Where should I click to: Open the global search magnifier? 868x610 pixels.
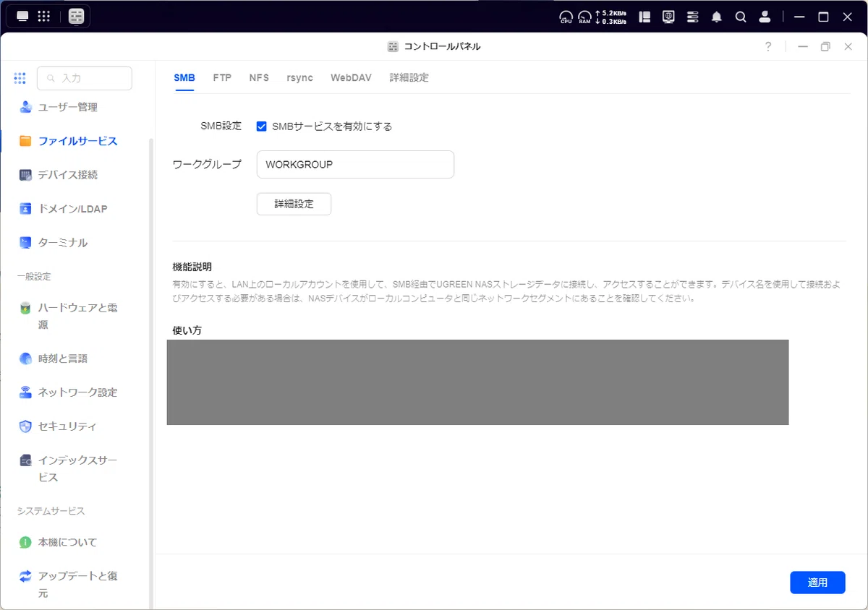click(x=741, y=17)
